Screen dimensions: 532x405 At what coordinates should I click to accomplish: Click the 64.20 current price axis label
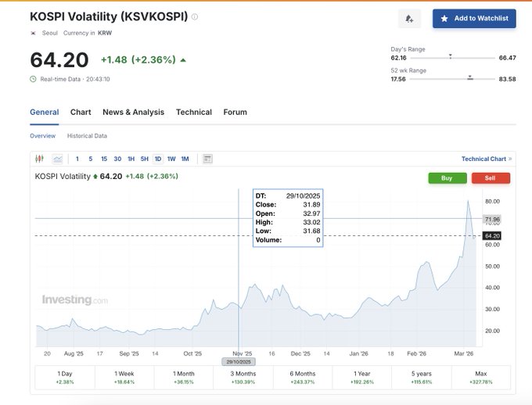point(491,236)
